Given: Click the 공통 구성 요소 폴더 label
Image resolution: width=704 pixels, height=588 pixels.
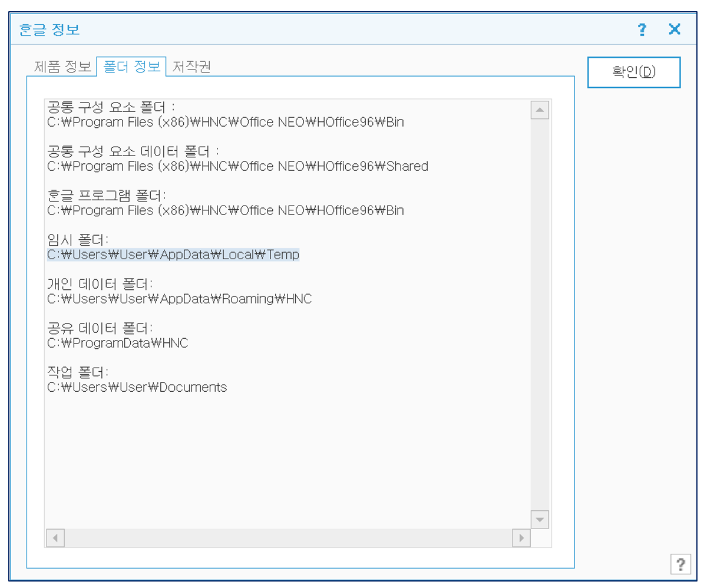Looking at the screenshot, I should [x=111, y=107].
